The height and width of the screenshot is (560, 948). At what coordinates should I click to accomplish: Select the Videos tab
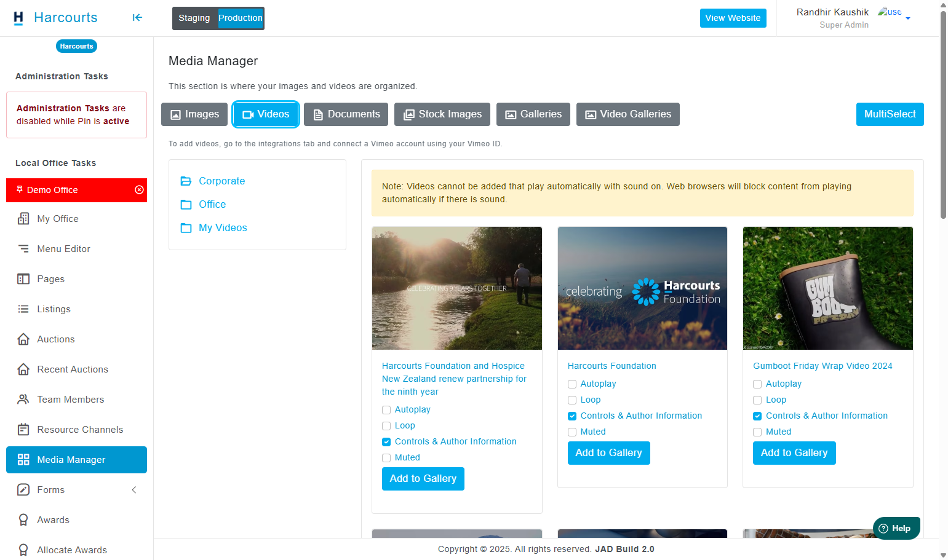pos(266,114)
